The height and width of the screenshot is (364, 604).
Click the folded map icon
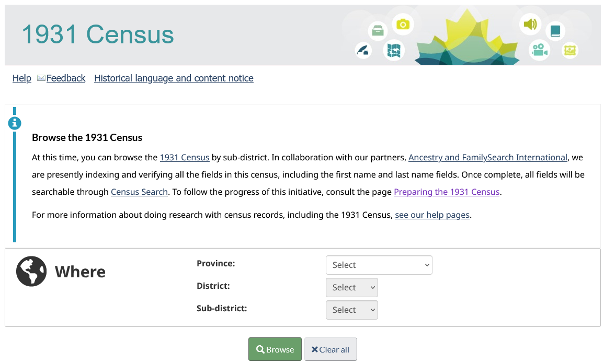point(394,50)
